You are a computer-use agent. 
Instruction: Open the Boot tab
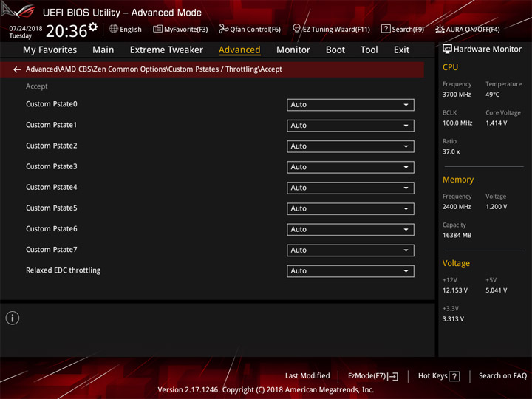(335, 50)
